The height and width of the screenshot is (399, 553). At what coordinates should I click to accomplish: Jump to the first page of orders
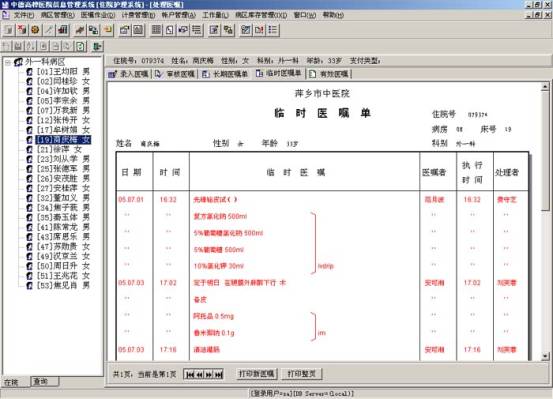click(189, 375)
